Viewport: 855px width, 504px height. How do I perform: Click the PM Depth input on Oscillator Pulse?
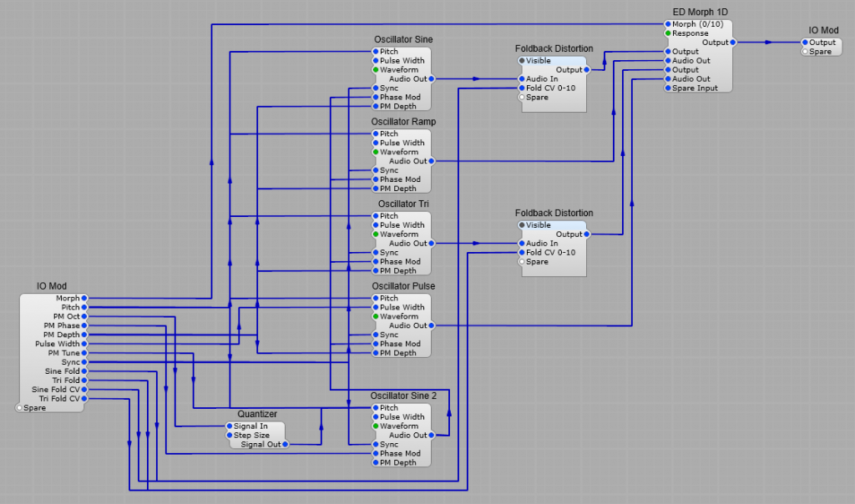coord(376,353)
